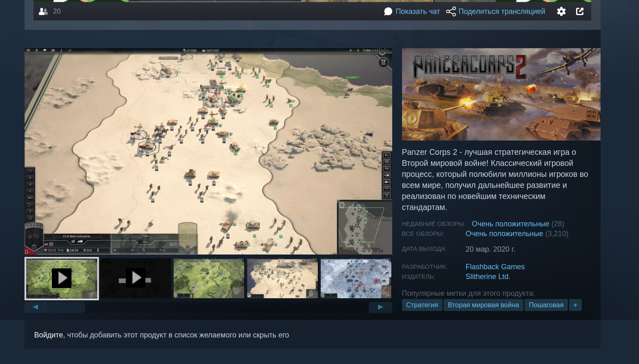639x364 pixels.
Task: Click 'Войдите' to sign in
Action: 49,335
